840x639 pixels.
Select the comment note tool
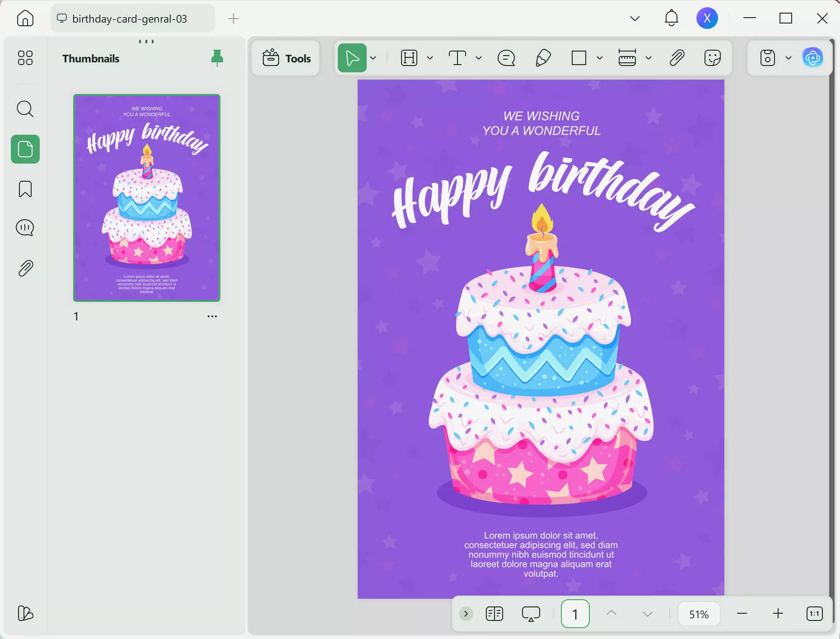pyautogui.click(x=506, y=58)
